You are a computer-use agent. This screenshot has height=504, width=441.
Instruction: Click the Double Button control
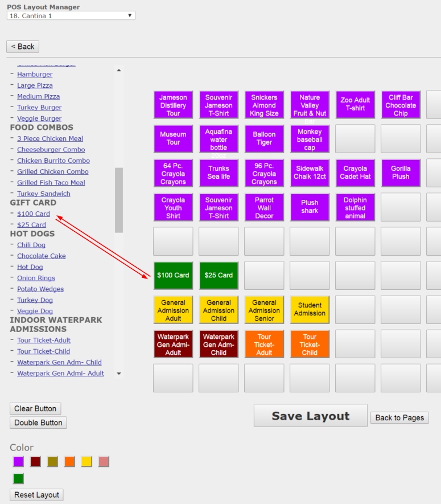38,423
